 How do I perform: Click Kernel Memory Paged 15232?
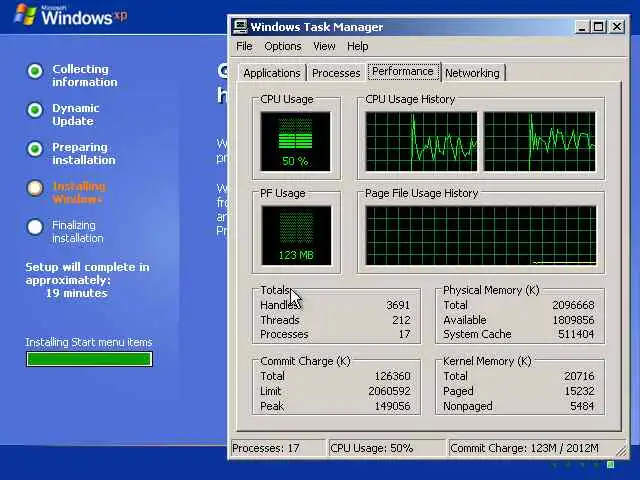[579, 391]
